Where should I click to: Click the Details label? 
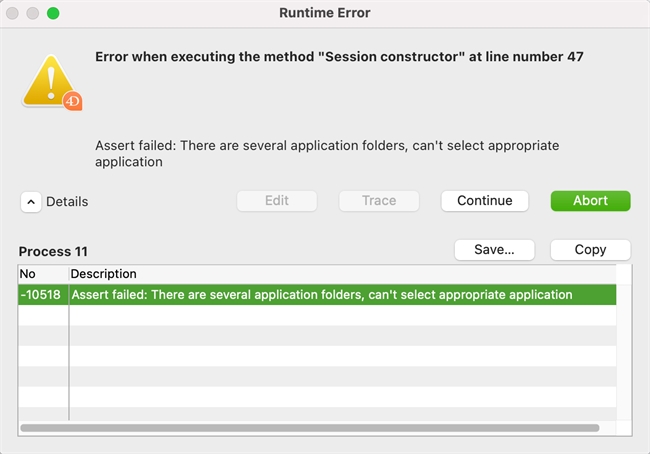click(x=67, y=201)
